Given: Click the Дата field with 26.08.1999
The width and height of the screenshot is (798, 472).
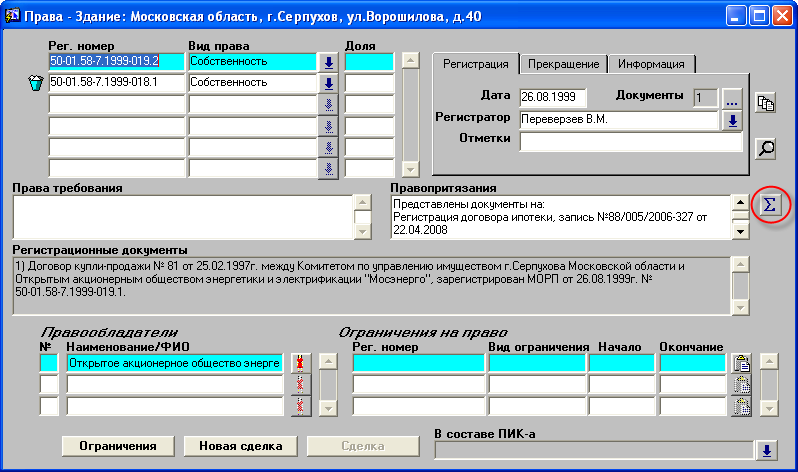Looking at the screenshot, I should pos(553,97).
